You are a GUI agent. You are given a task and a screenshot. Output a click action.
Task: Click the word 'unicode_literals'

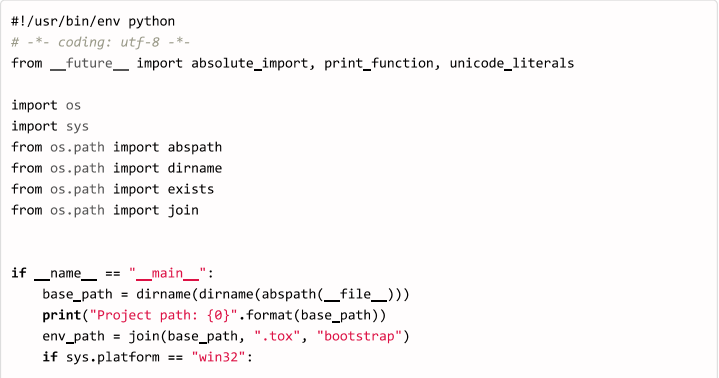tap(512, 63)
